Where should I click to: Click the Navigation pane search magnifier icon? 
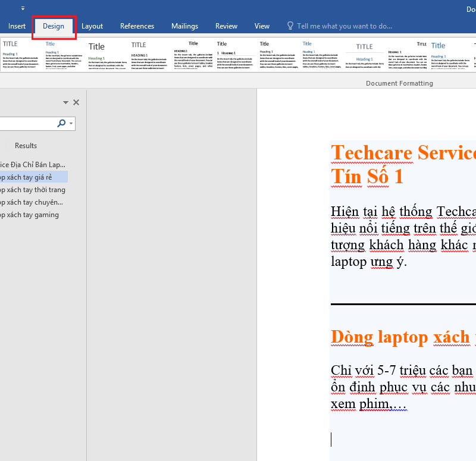coord(61,124)
